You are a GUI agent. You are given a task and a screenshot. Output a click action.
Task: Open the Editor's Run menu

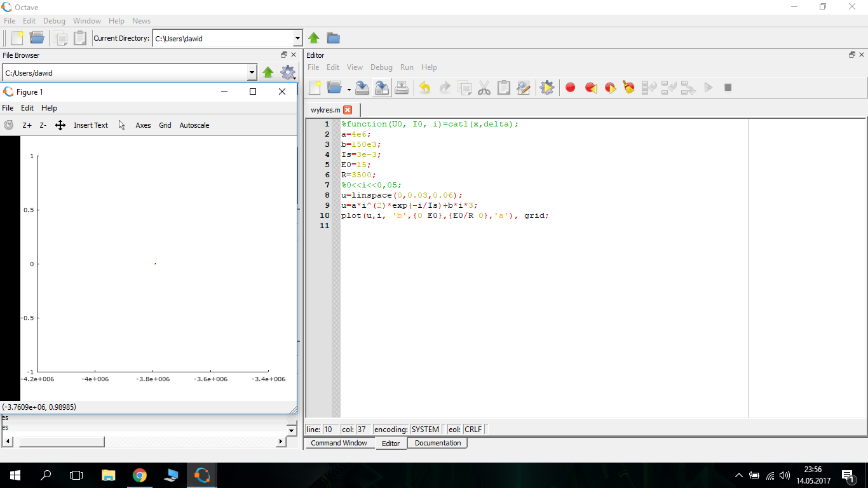(407, 67)
